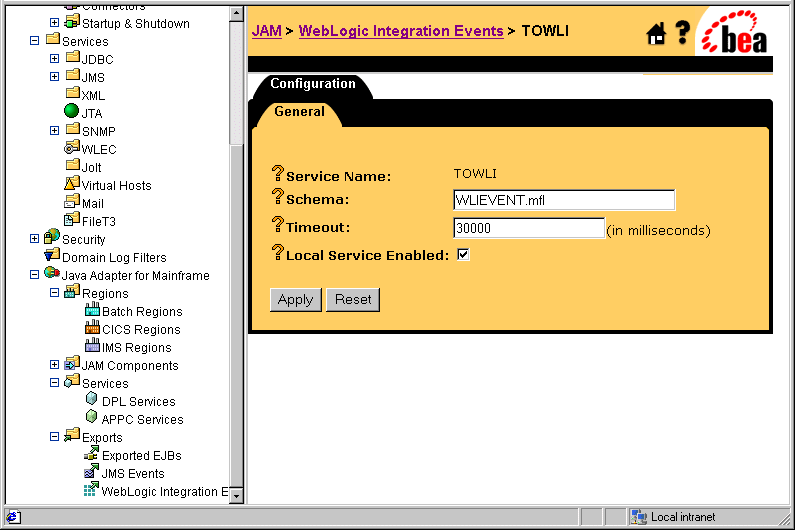The image size is (795, 530).
Task: Expand the JMS node
Action: 54,77
